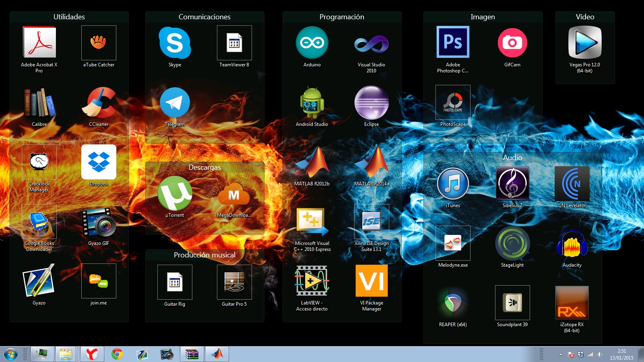Open µTorrent in Descargas
The height and width of the screenshot is (362, 644).
point(175,193)
